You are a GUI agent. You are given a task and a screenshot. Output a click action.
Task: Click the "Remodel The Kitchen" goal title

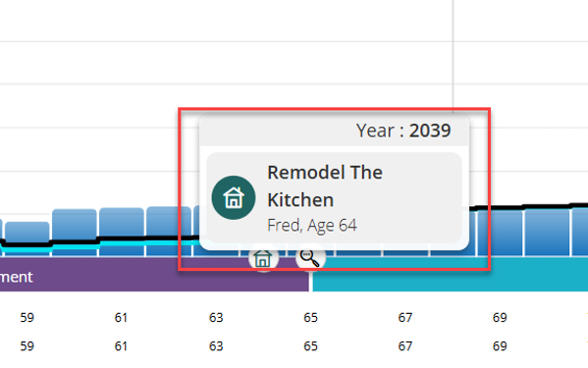click(x=325, y=185)
